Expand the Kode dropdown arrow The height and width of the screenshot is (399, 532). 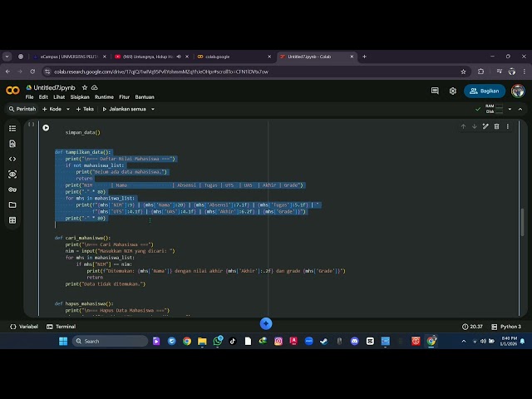click(68, 109)
